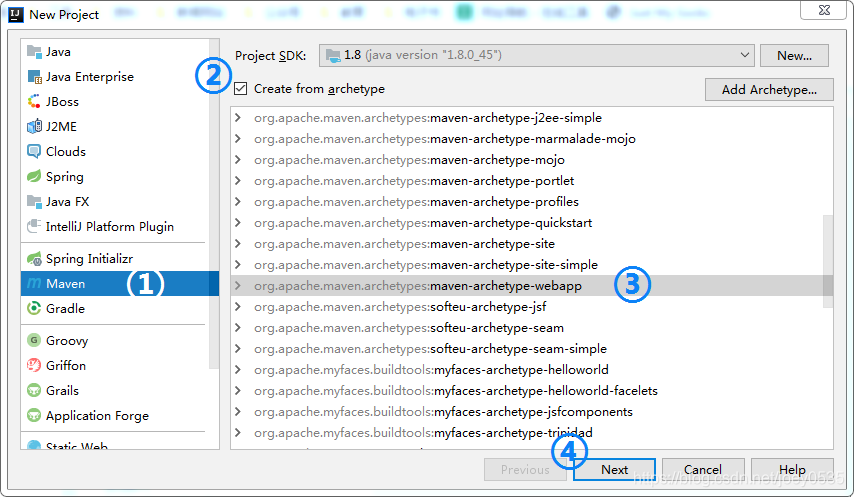Select Groovy project type label
Viewport: 854px width, 497px height.
coord(67,341)
